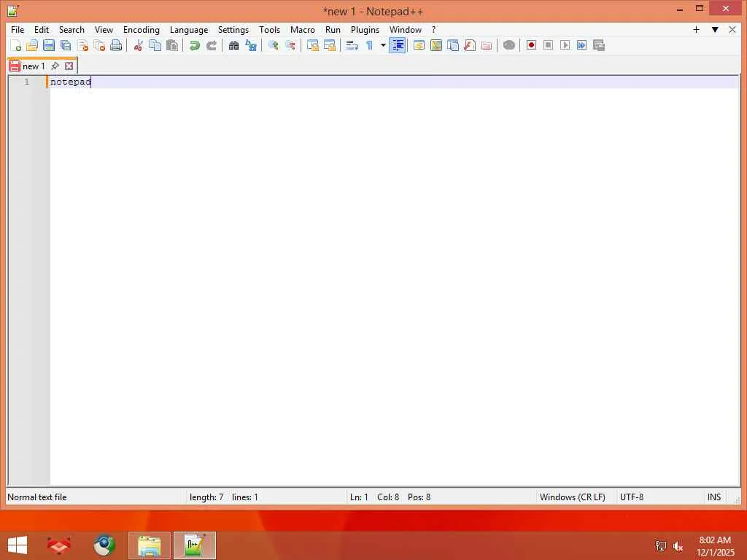The height and width of the screenshot is (560, 747).
Task: Click the Zoom Out magnifier icon
Action: click(290, 45)
